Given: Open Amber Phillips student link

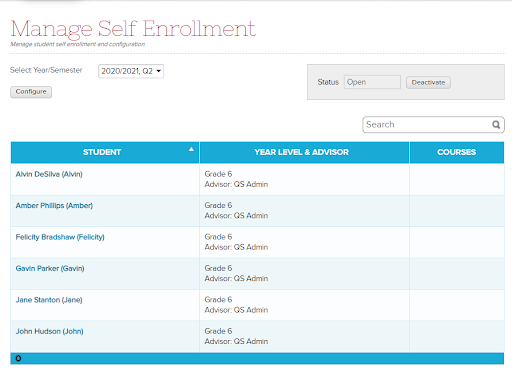Looking at the screenshot, I should (54, 206).
